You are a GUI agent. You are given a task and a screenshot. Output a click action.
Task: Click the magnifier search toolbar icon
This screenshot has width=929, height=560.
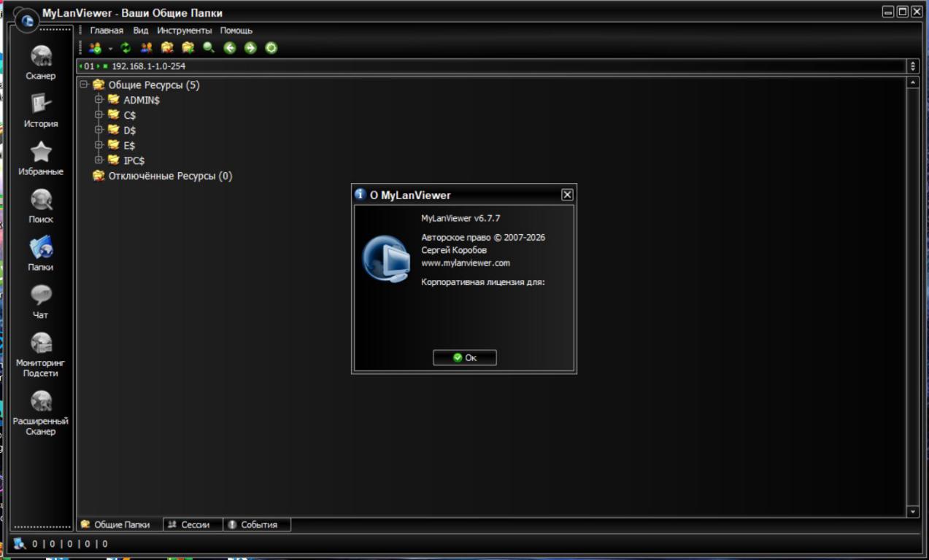(209, 48)
